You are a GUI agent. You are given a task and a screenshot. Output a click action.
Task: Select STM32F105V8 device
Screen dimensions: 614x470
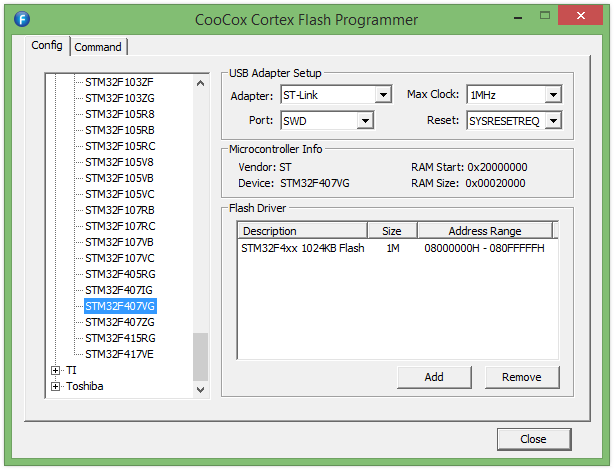tap(119, 162)
